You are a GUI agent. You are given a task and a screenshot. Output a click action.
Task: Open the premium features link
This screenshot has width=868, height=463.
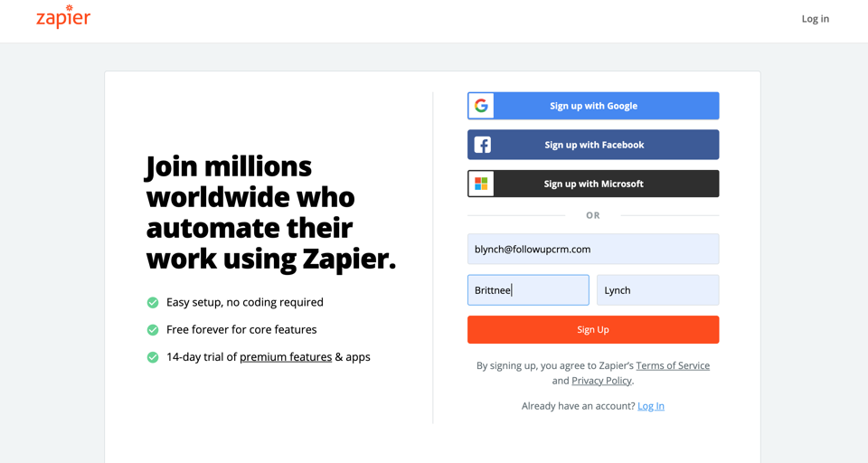coord(286,357)
